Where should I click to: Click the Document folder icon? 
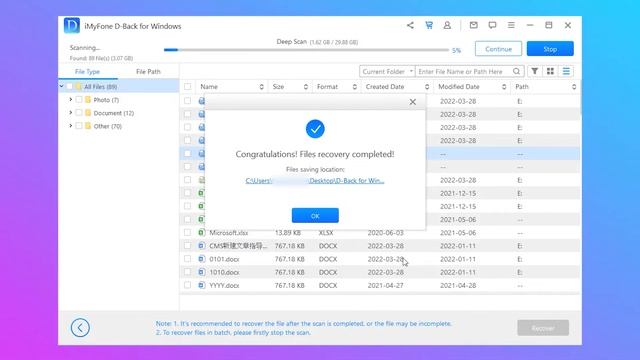click(x=88, y=113)
